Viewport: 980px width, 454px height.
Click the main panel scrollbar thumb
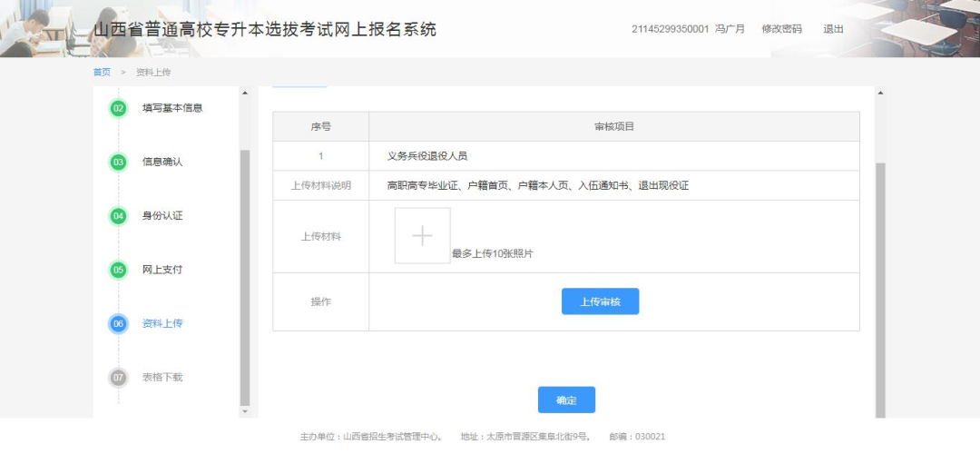(x=880, y=291)
